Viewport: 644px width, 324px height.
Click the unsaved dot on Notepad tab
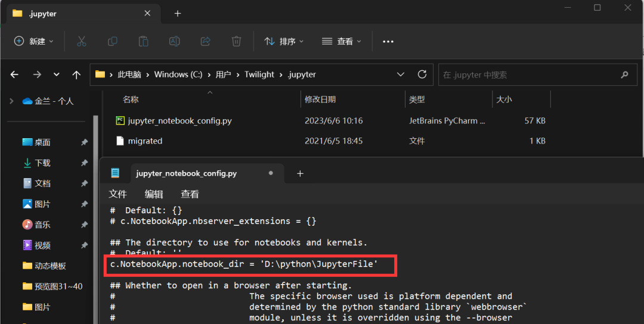[x=271, y=173]
